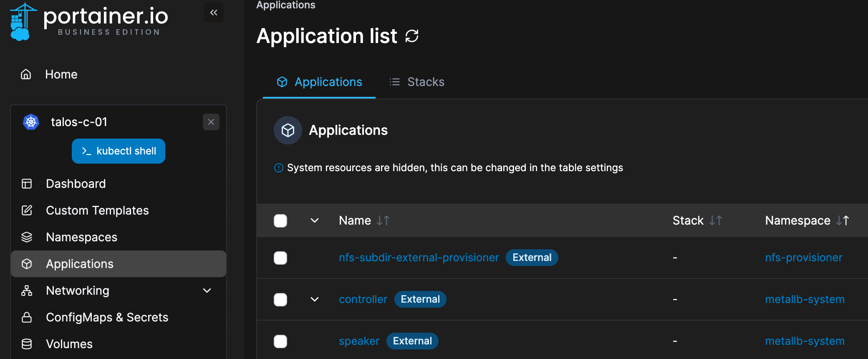Screen dimensions: 868x359
Task: Click the info icon beside the system resources notice
Action: [279, 168]
